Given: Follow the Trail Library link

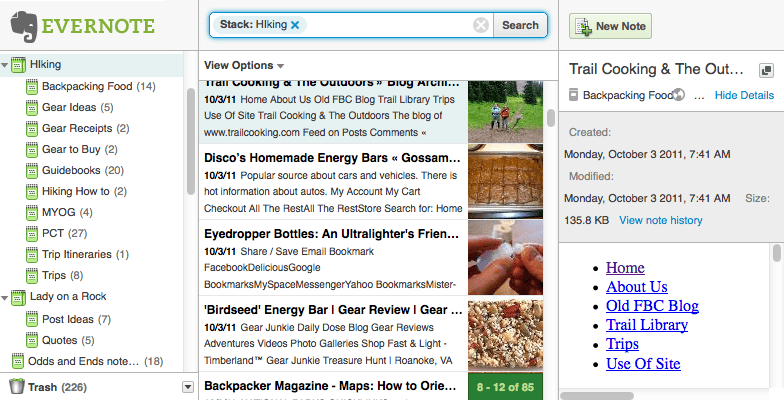Looking at the screenshot, I should 646,325.
